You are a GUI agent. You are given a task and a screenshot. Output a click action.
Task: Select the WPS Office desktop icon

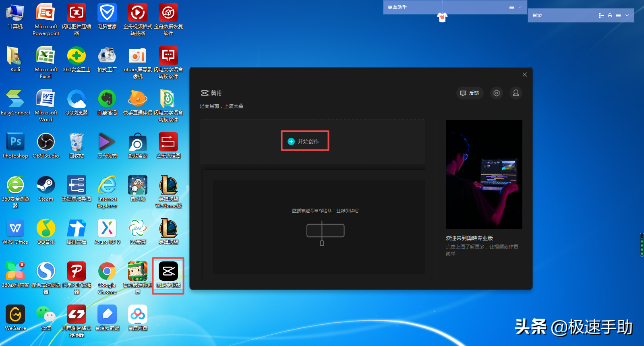[15, 232]
